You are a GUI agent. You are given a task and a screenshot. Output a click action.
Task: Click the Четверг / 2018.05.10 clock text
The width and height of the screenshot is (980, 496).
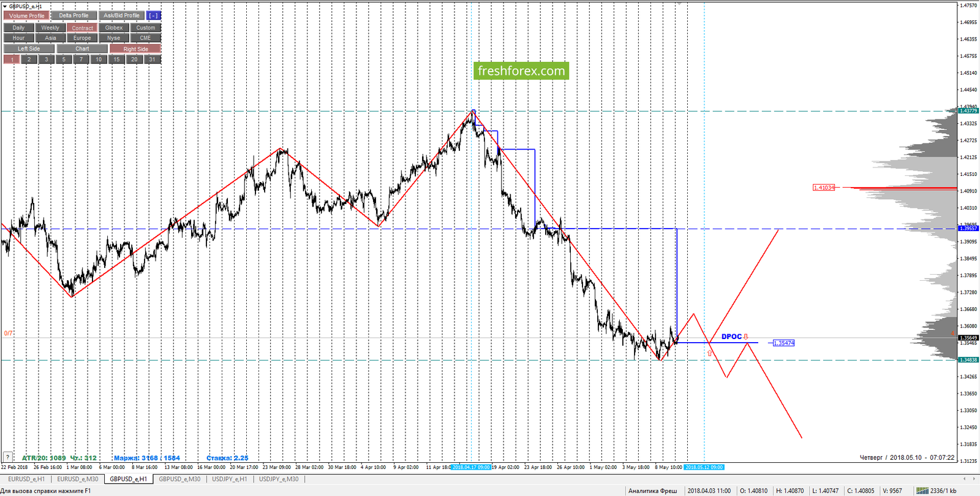pos(907,457)
